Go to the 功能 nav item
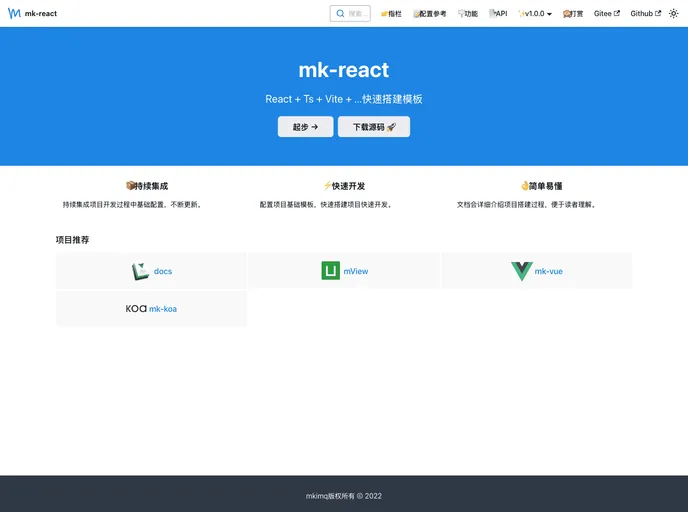The width and height of the screenshot is (688, 512). [x=467, y=14]
